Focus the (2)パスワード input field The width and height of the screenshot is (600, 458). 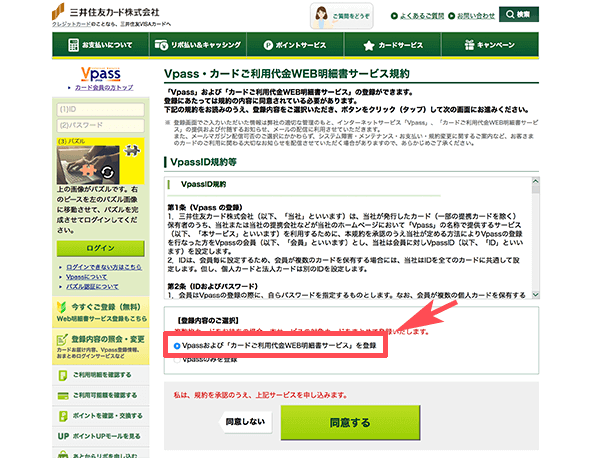pyautogui.click(x=101, y=125)
